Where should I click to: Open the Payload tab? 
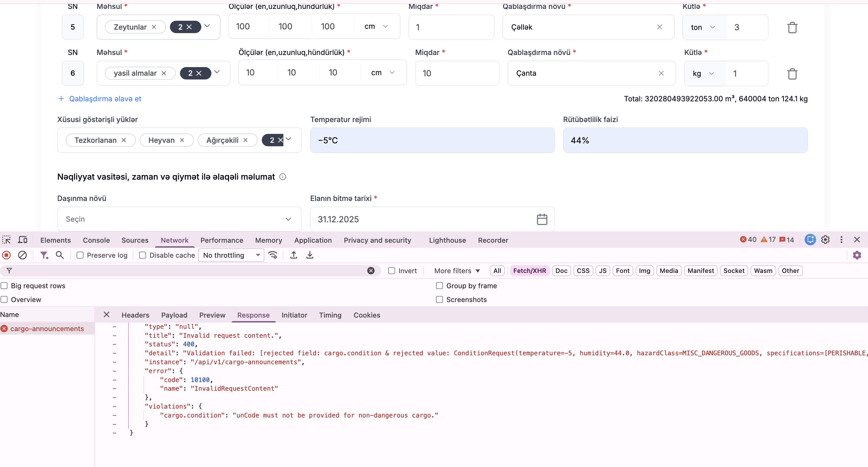[x=174, y=315]
